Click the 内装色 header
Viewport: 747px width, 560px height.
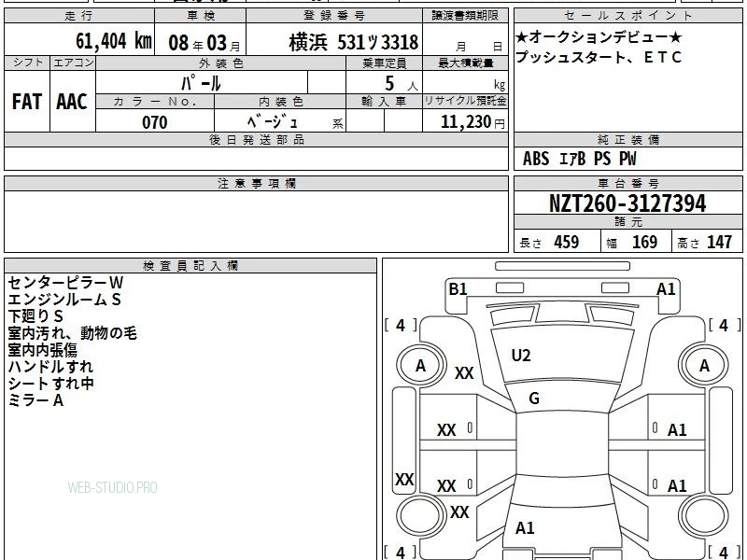tap(280, 102)
